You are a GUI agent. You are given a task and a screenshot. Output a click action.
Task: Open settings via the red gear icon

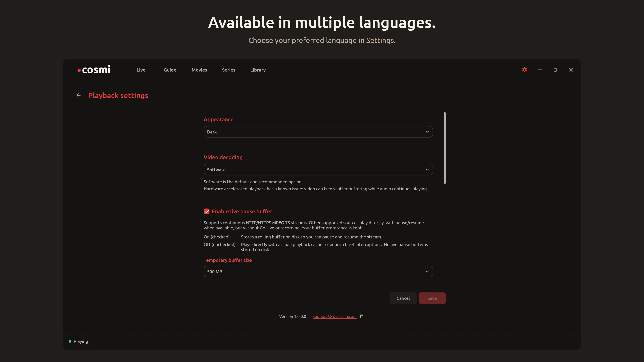coord(524,70)
